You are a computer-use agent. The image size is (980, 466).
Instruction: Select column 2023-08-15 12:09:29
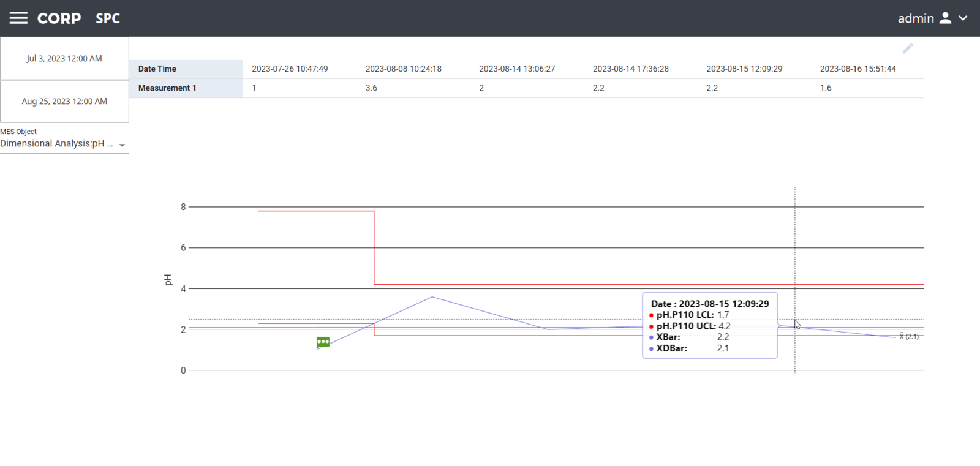coord(744,69)
